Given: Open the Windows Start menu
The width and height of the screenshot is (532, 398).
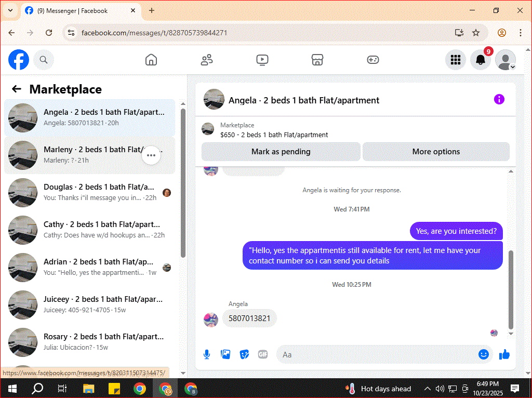Looking at the screenshot, I should [x=12, y=389].
